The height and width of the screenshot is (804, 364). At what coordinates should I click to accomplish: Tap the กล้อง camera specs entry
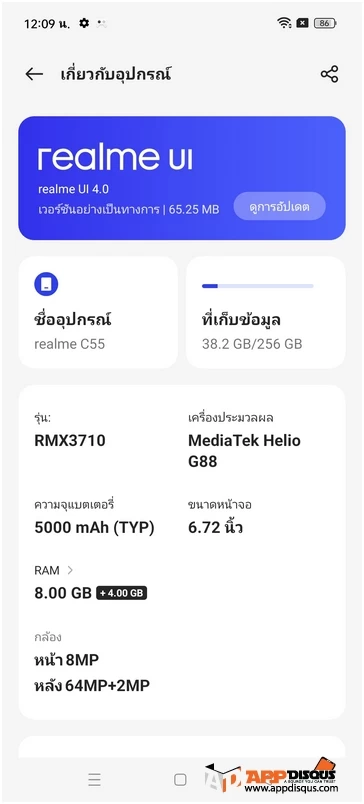point(92,662)
